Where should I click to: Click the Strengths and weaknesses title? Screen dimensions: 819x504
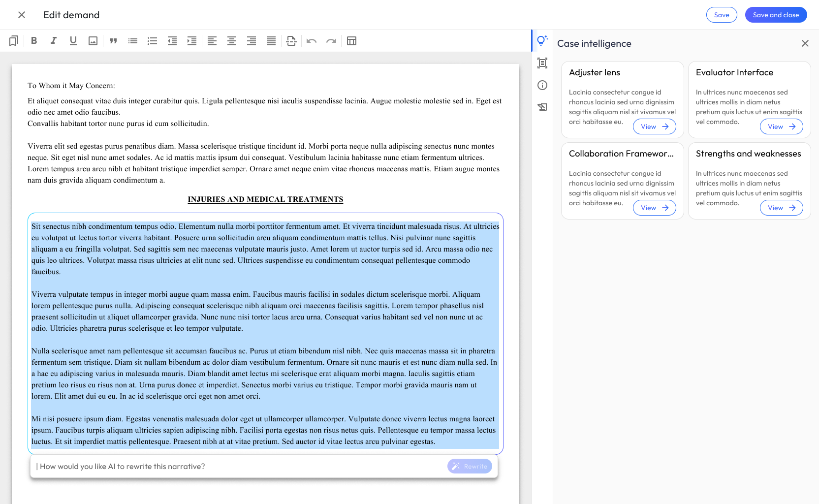click(x=748, y=154)
